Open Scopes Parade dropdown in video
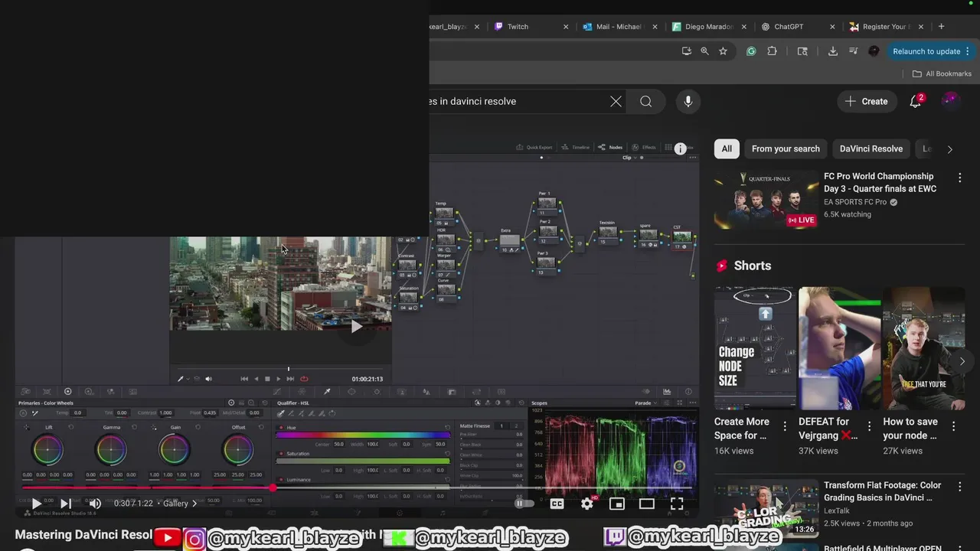 [648, 403]
